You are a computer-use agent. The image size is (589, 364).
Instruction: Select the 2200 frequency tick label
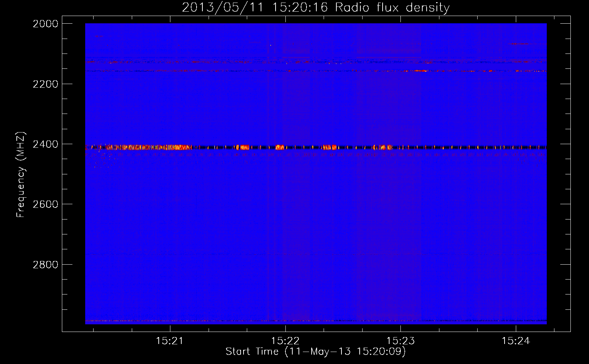coord(46,84)
